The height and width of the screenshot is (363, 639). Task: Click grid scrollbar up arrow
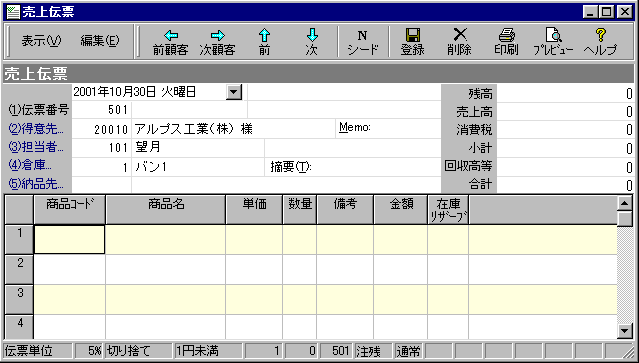625,203
